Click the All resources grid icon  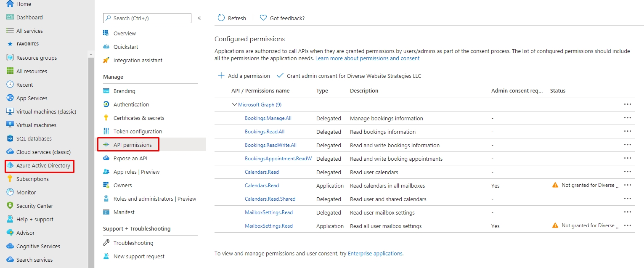click(x=10, y=71)
